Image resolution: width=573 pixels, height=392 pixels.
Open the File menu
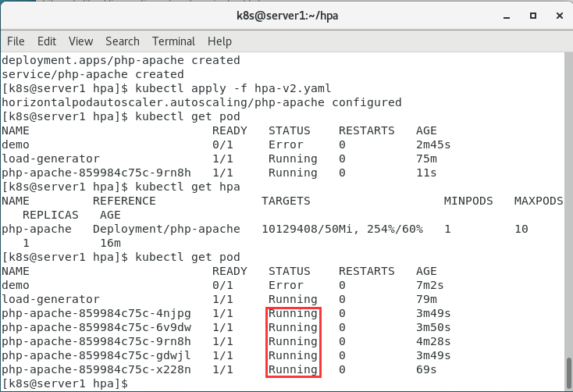coord(16,41)
